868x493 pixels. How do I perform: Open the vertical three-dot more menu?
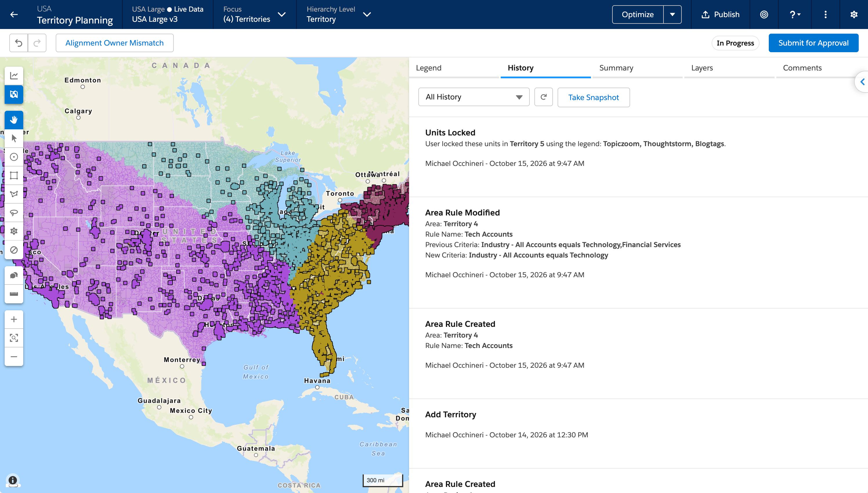826,14
